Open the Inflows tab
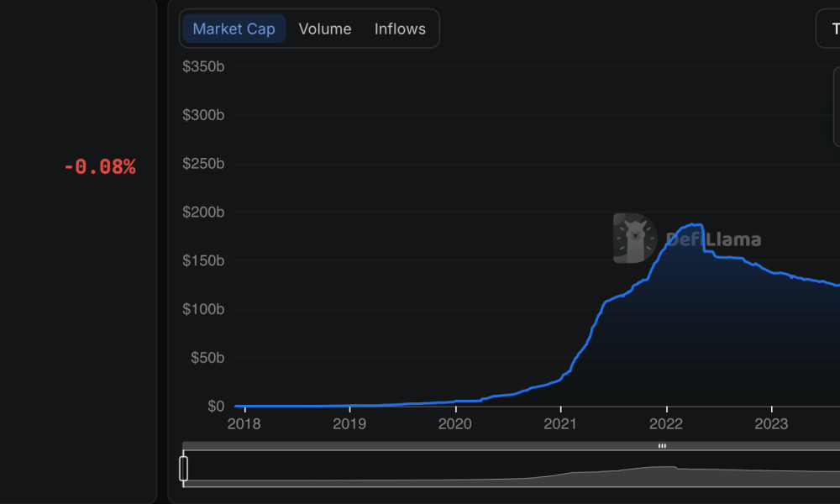This screenshot has height=504, width=840. point(400,29)
